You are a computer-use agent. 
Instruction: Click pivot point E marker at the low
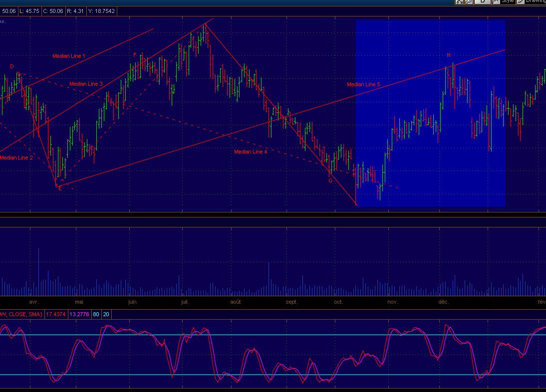pyautogui.click(x=60, y=189)
